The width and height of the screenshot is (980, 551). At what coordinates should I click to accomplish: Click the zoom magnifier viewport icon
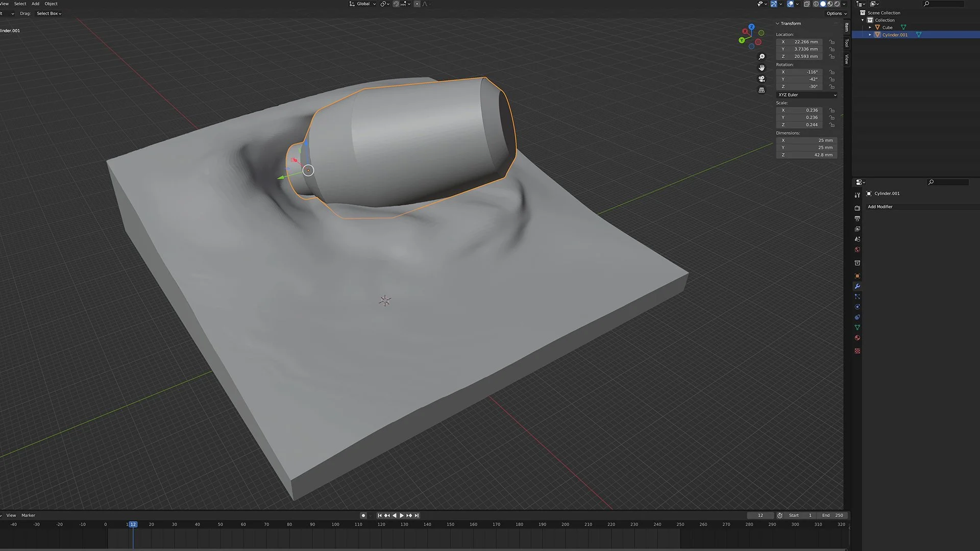[x=762, y=57]
